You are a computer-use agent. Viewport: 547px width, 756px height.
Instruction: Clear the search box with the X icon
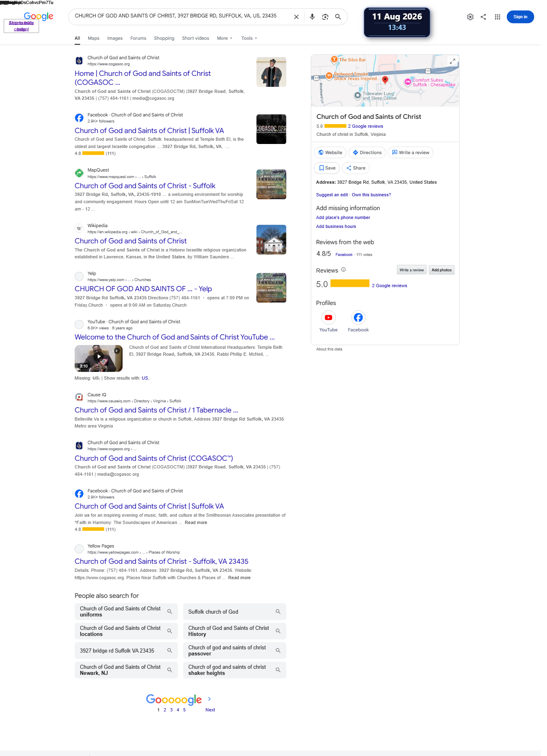(x=296, y=17)
